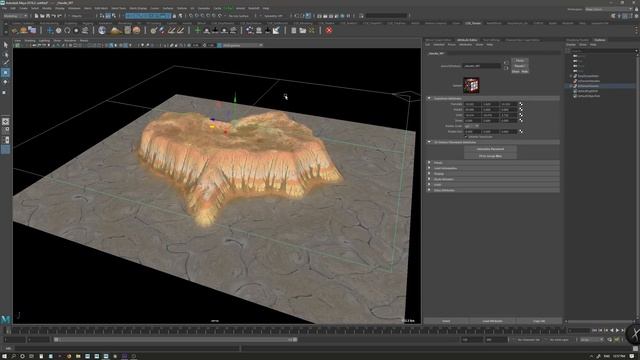Expand the Extra Attributes section
Image resolution: width=640 pixels, height=360 pixels.
click(429, 190)
